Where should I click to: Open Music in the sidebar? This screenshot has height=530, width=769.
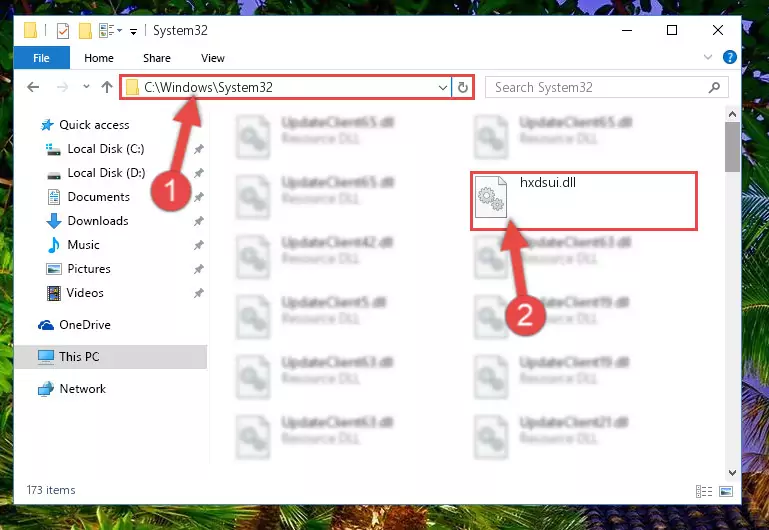click(x=83, y=245)
